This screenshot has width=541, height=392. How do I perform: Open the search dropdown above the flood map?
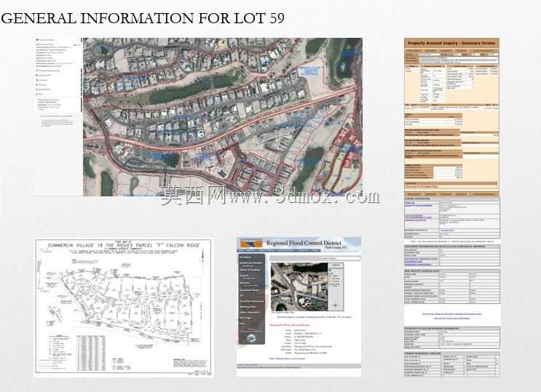340,258
